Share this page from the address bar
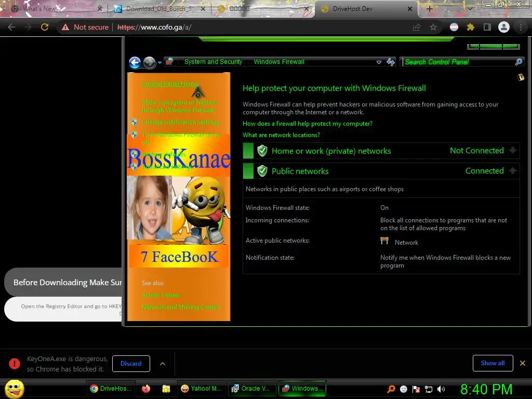 pos(417,27)
